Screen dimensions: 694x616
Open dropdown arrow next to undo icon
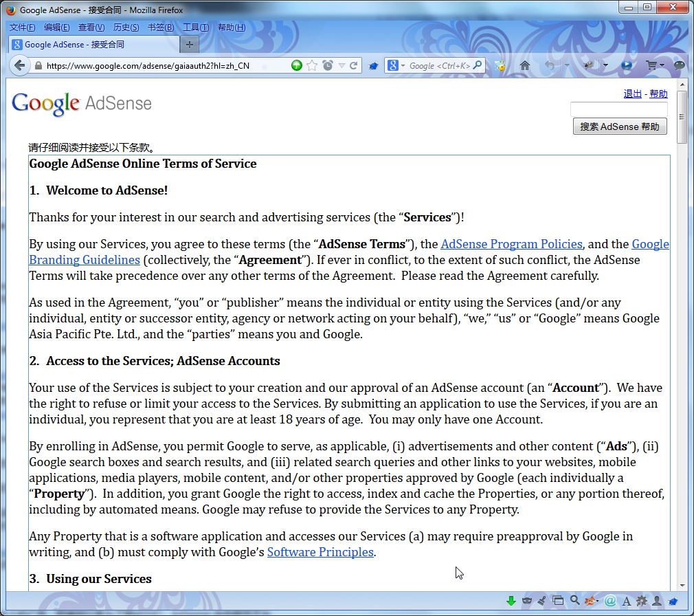point(566,65)
